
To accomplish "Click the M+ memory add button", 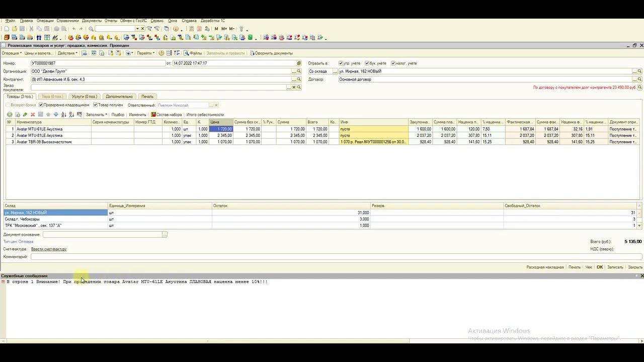I will pos(224,29).
